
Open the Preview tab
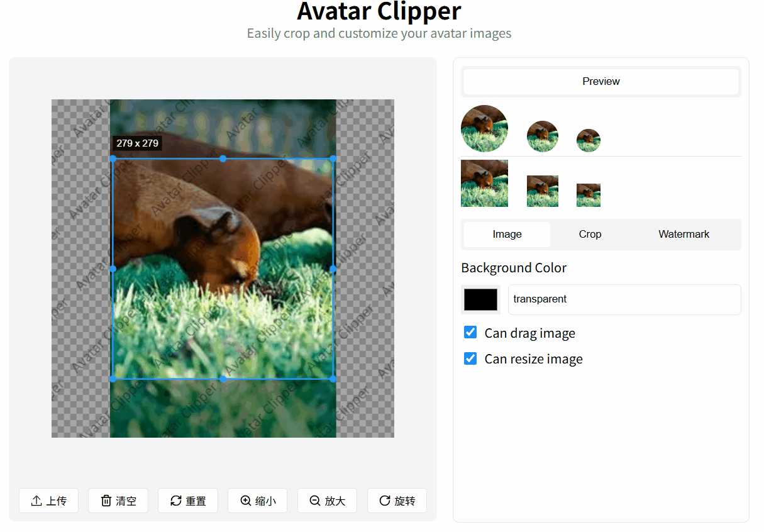point(601,81)
